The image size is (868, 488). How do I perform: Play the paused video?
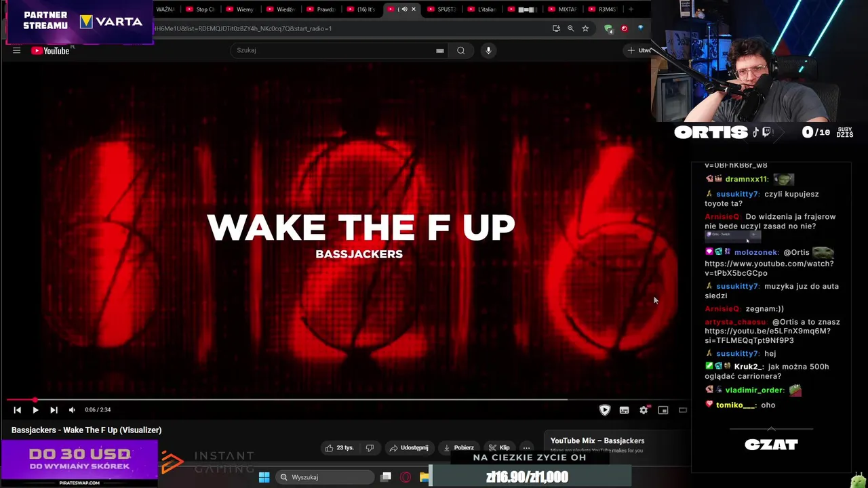[35, 409]
